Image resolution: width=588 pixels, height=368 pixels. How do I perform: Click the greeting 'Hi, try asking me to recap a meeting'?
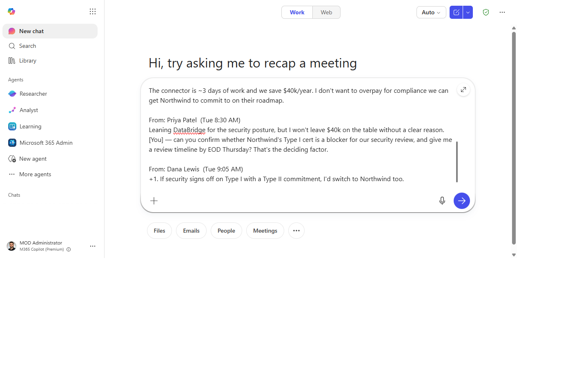click(x=253, y=63)
